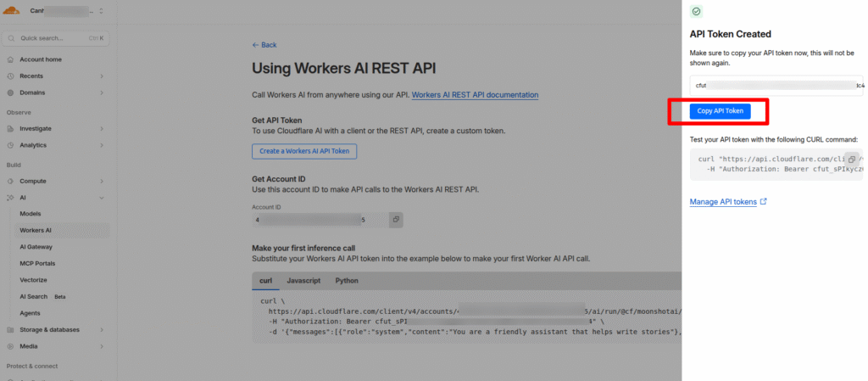868x381 pixels.
Task: Go Back using the arrow link
Action: (x=264, y=45)
